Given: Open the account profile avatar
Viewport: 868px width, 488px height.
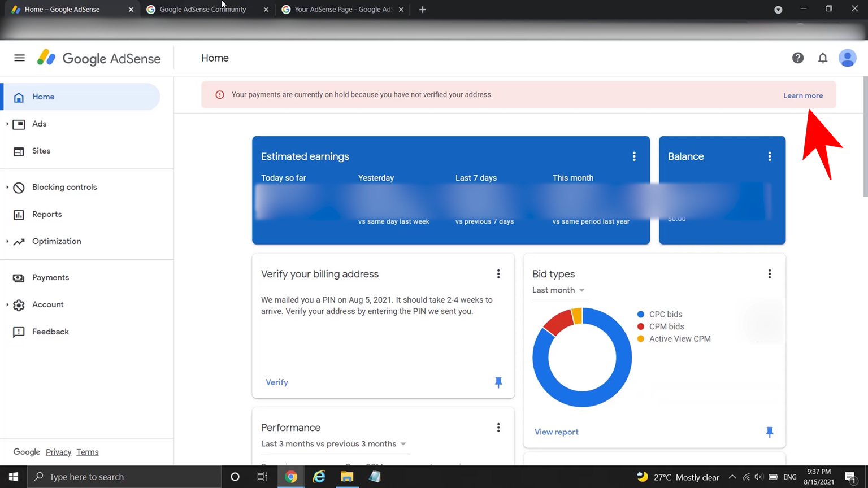Looking at the screenshot, I should click(x=847, y=58).
